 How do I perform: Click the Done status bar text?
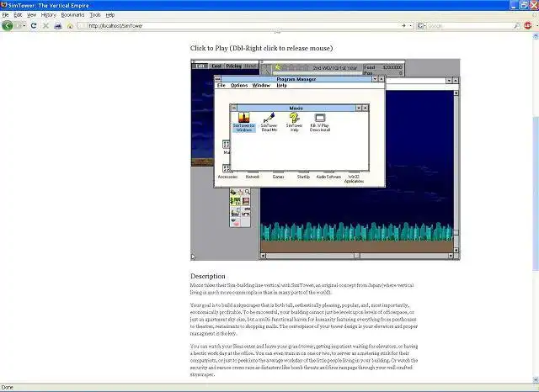(x=8, y=388)
